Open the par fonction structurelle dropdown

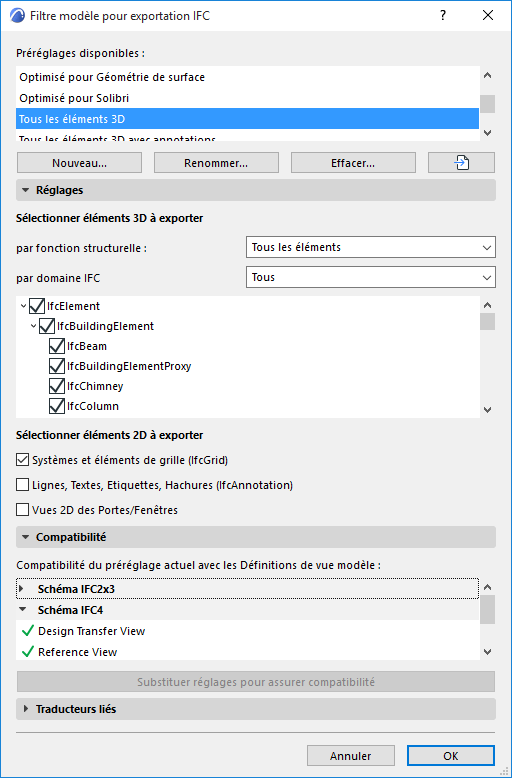click(371, 247)
